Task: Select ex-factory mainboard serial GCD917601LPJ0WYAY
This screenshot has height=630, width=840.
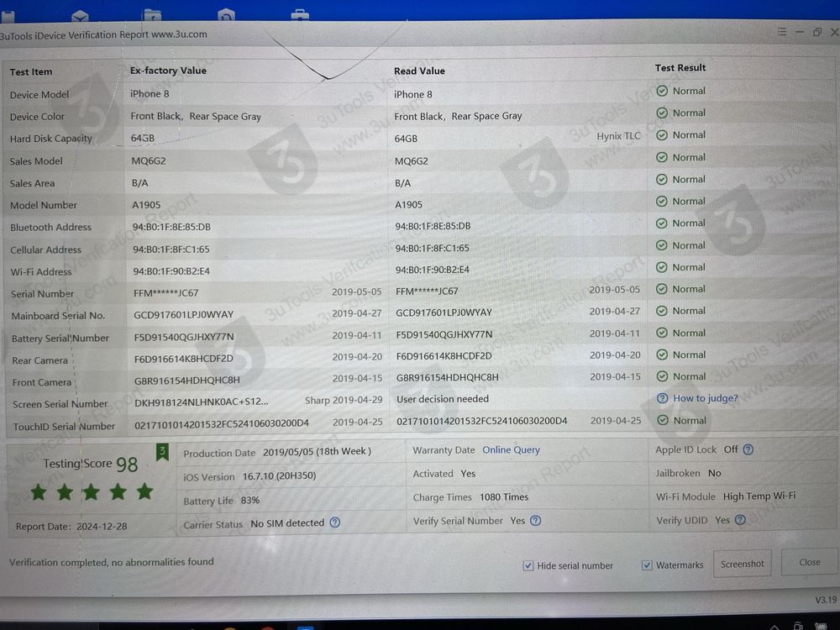Action: [184, 315]
